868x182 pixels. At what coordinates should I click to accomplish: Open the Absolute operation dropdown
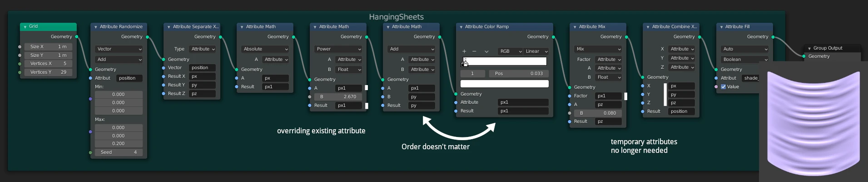265,49
